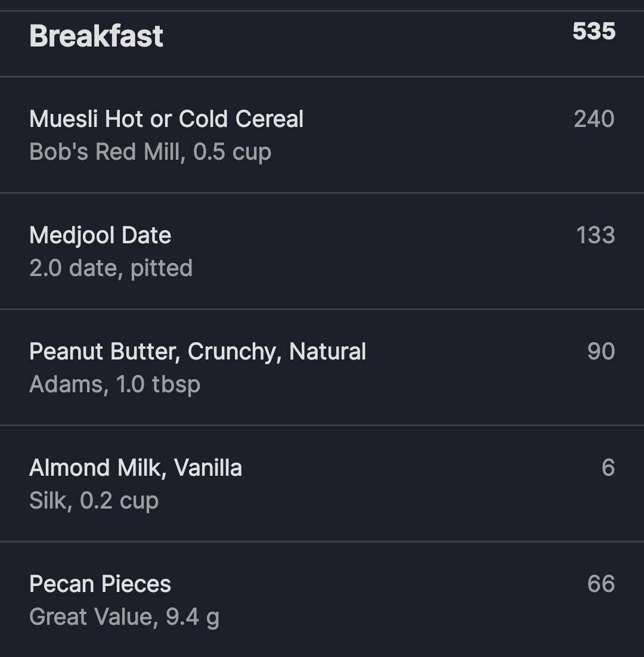Click the 240 calorie value for Muesli
The image size is (644, 657).
pos(594,119)
